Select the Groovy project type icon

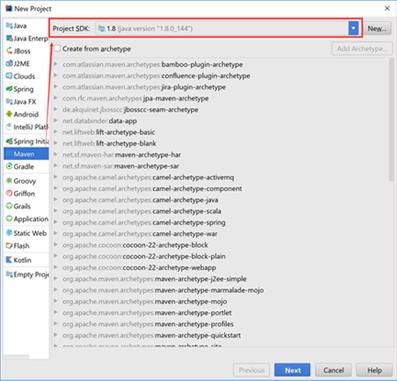9,181
